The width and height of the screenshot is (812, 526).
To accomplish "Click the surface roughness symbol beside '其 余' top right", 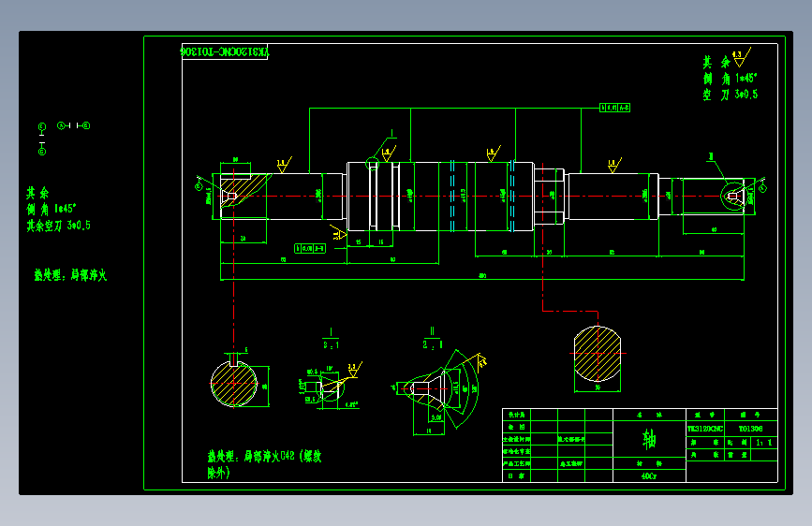I will point(742,58).
